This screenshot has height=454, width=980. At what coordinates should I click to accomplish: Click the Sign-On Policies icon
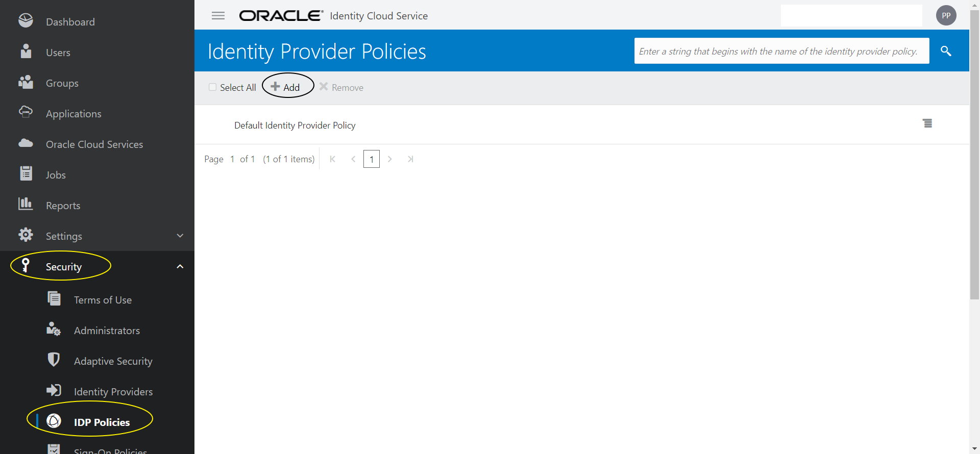[54, 449]
